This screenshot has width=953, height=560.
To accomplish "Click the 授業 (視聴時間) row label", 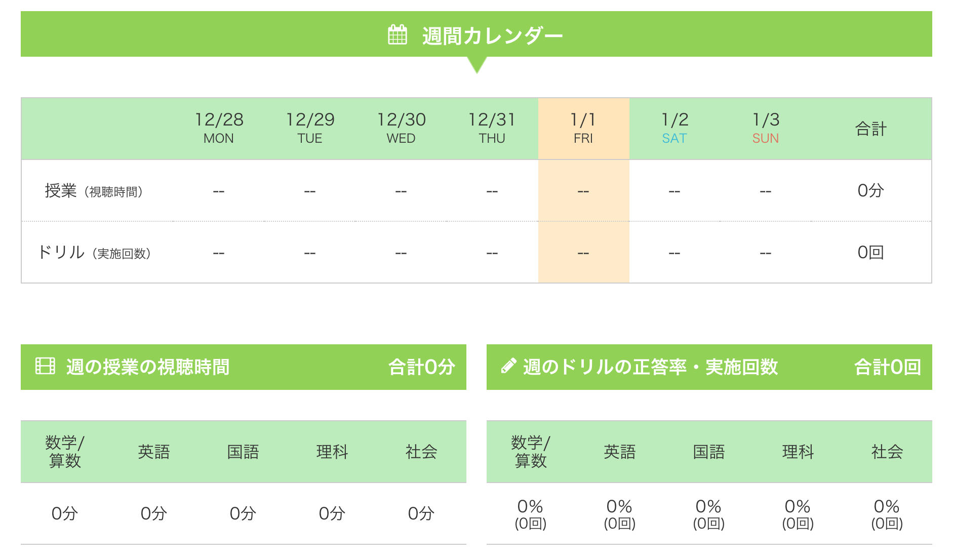I will (94, 191).
